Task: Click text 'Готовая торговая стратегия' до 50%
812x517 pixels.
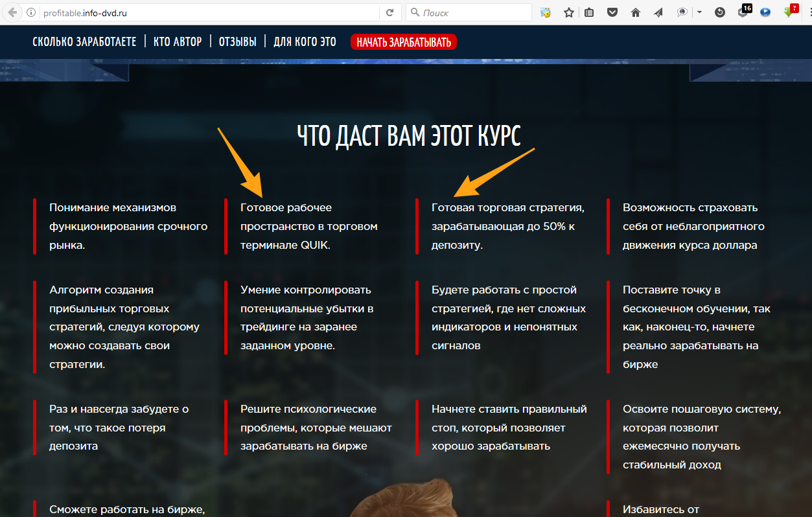Action: [x=508, y=226]
